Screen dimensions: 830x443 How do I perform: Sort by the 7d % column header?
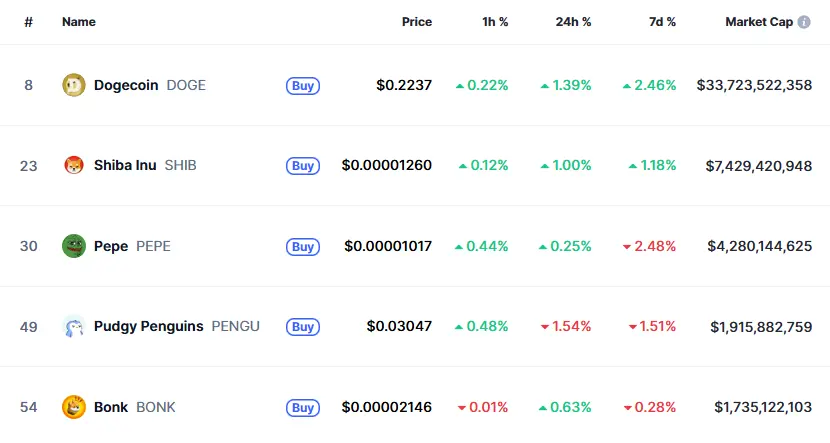coord(662,22)
